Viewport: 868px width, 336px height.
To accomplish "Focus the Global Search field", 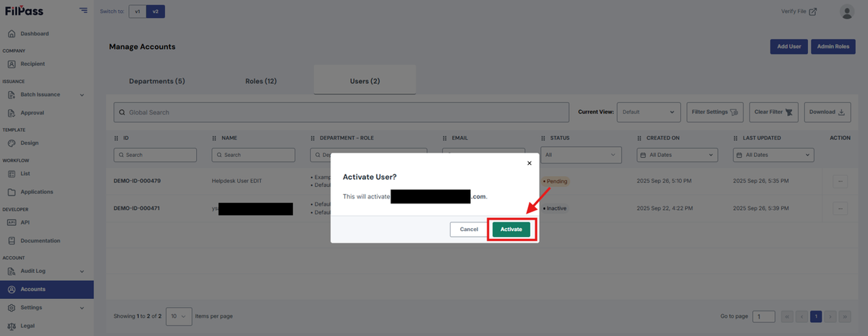I will pos(341,112).
